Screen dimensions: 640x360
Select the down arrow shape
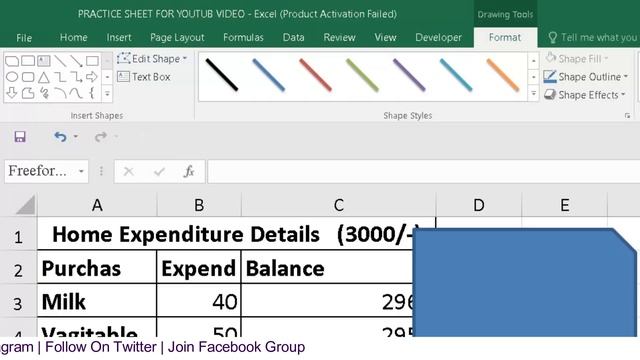[12, 93]
